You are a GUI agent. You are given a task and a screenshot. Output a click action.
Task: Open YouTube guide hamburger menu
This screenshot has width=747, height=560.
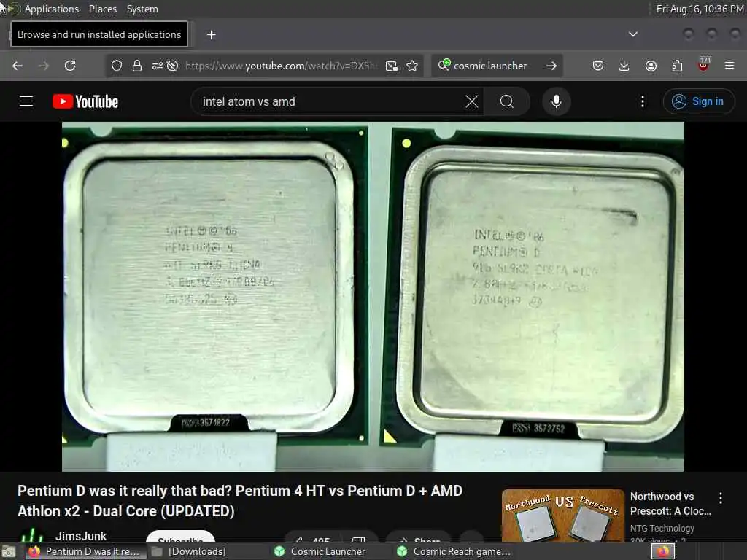click(x=26, y=101)
